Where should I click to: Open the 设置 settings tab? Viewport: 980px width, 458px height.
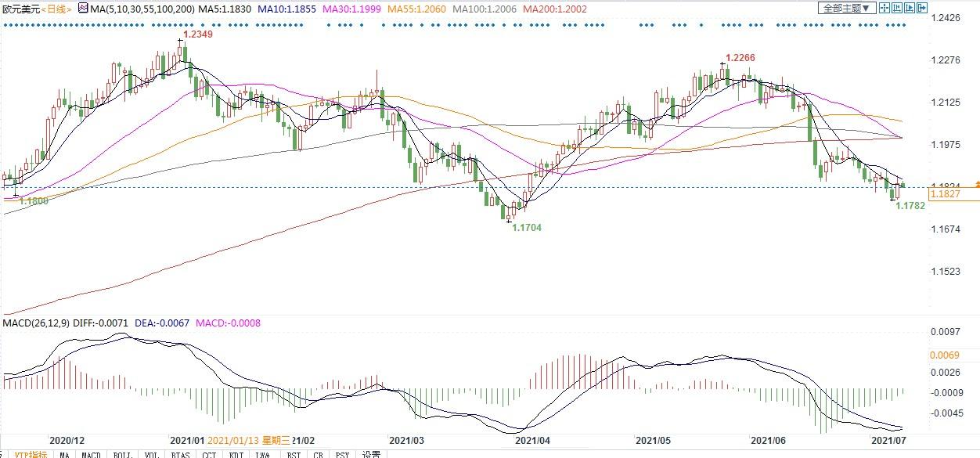[x=370, y=454]
